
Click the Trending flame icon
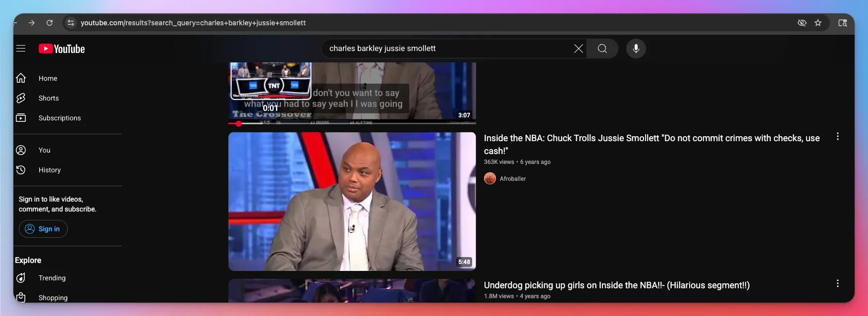pos(21,278)
